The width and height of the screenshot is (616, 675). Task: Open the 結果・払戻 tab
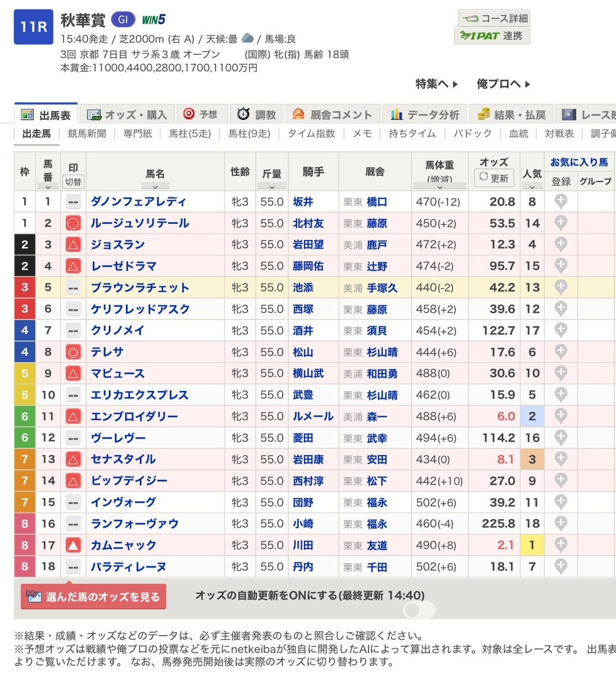point(511,114)
